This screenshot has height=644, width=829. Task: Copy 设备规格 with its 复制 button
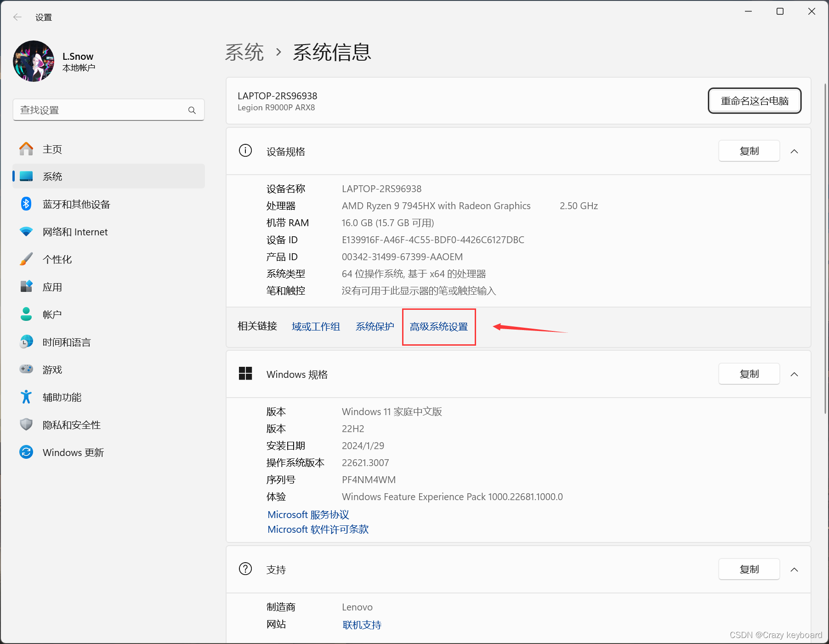(x=749, y=151)
